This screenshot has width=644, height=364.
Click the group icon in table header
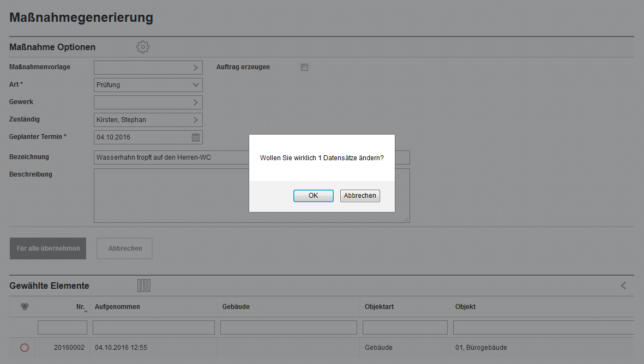(25, 307)
